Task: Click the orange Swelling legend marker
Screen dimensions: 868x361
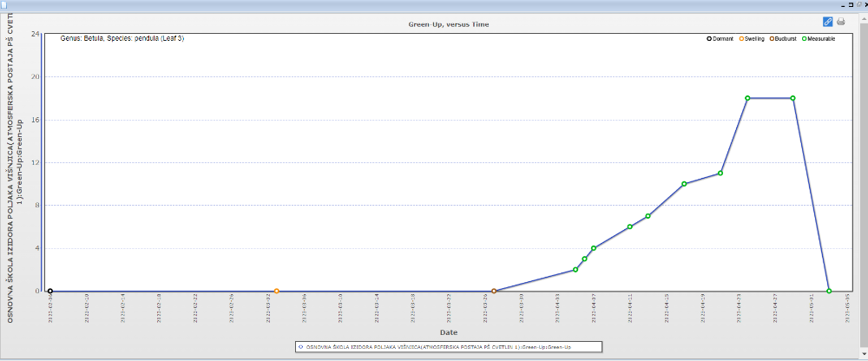Action: (x=741, y=39)
